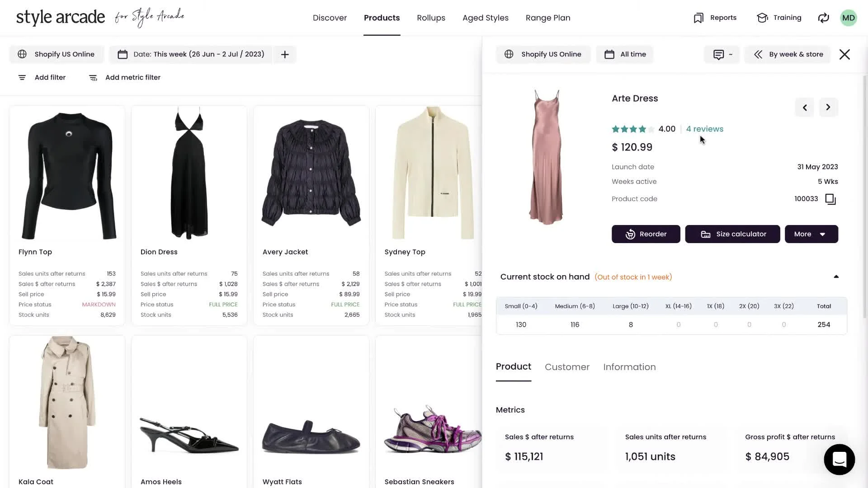Click the Avery Jacket title
The height and width of the screenshot is (488, 868).
pos(285,252)
